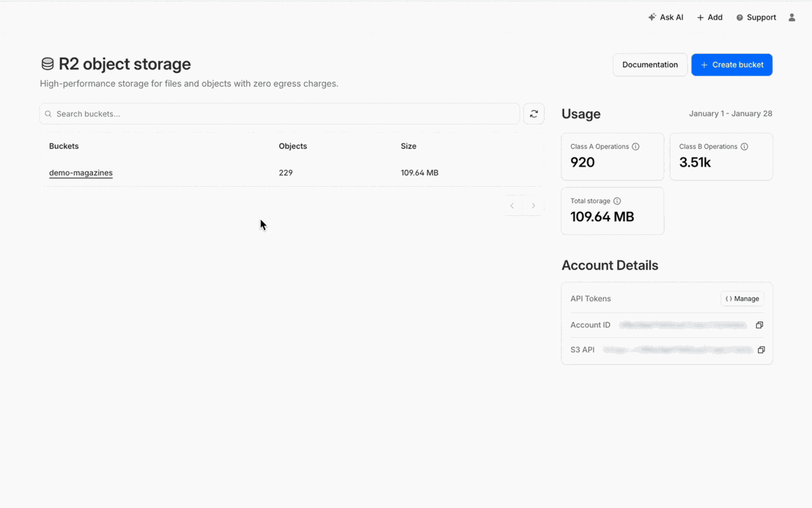Open the user account profile icon
The width and height of the screenshot is (812, 508).
pyautogui.click(x=792, y=18)
